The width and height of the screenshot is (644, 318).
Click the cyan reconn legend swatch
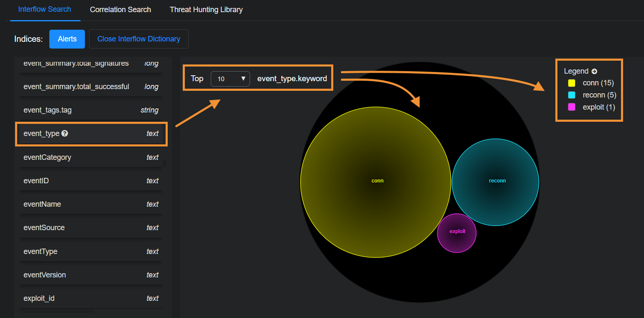point(572,95)
